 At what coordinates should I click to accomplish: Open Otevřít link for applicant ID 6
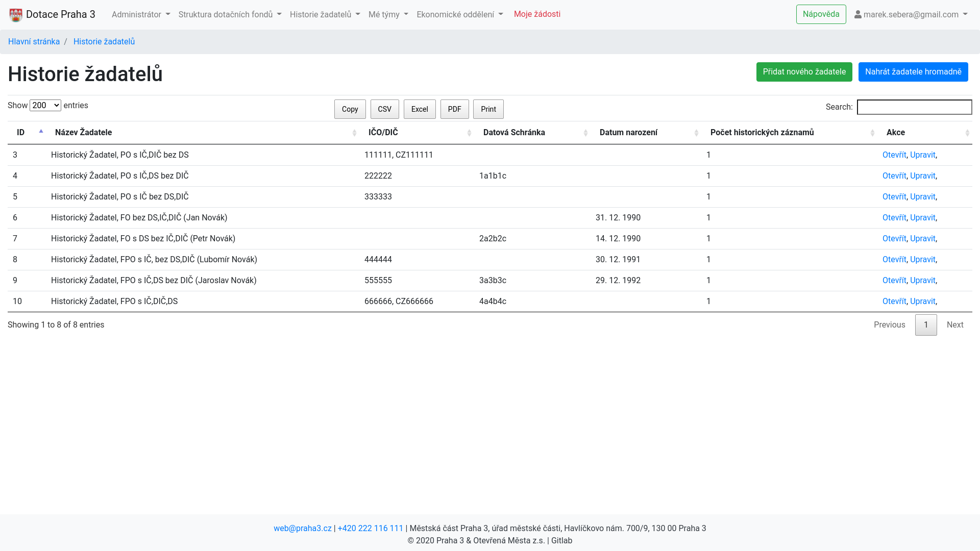(894, 218)
